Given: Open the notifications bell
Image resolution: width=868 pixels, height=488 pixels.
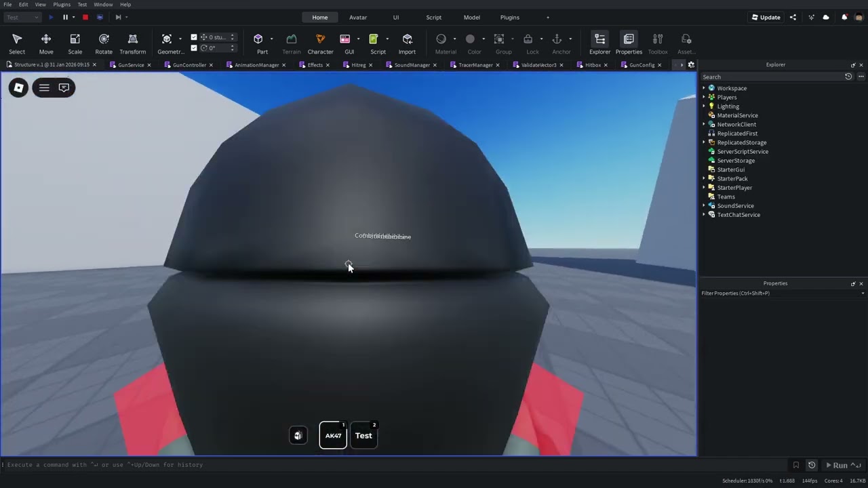Looking at the screenshot, I should point(844,17).
